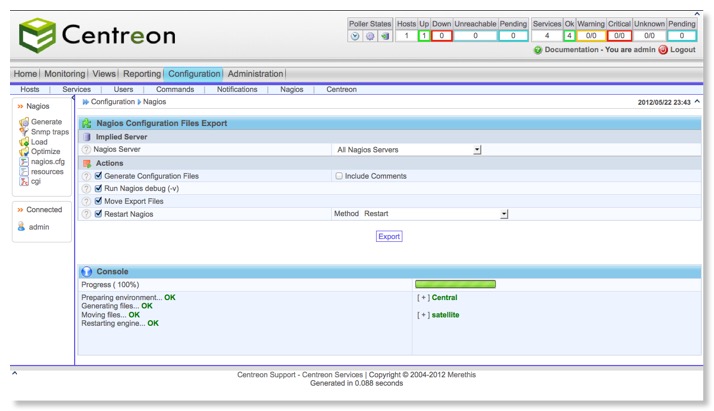Open the Monitoring menu
The width and height of the screenshot is (714, 411).
65,74
